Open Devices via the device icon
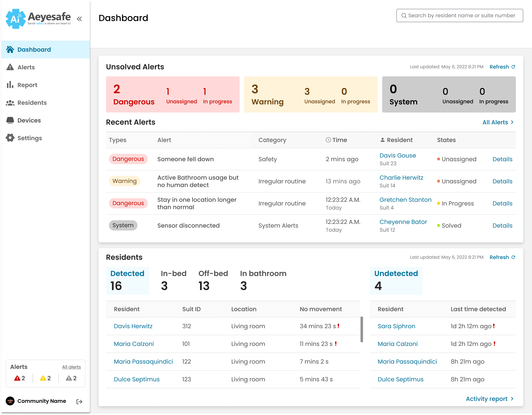 (10, 120)
